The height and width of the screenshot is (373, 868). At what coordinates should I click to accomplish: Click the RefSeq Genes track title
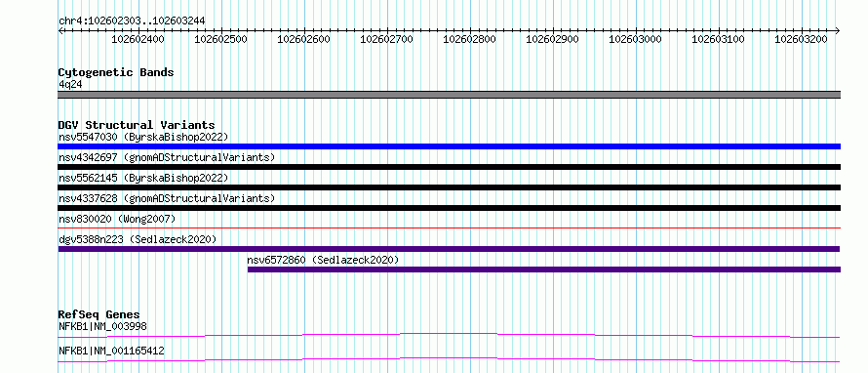[99, 314]
